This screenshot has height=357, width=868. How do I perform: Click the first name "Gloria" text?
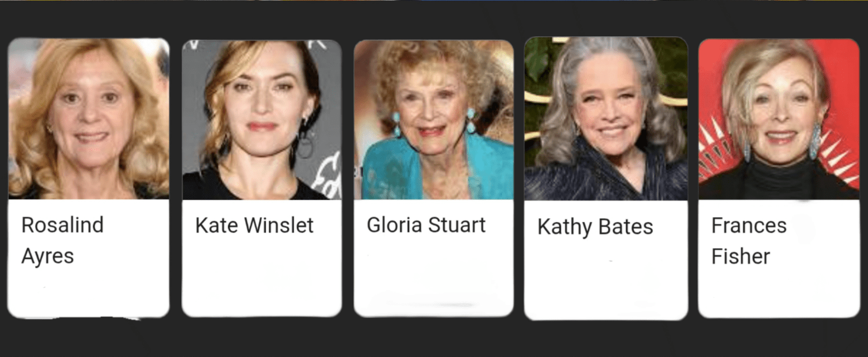[394, 225]
